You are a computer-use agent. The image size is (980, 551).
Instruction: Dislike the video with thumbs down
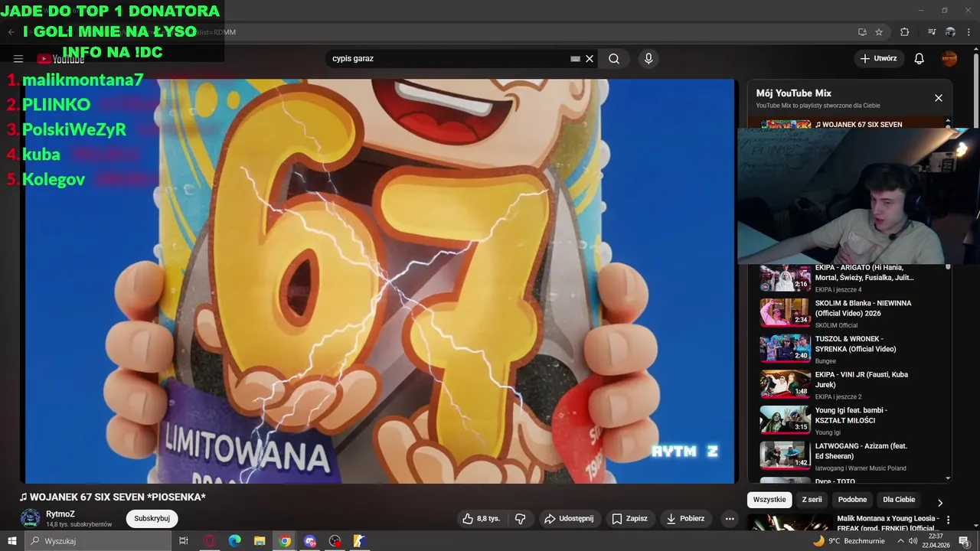(x=521, y=519)
